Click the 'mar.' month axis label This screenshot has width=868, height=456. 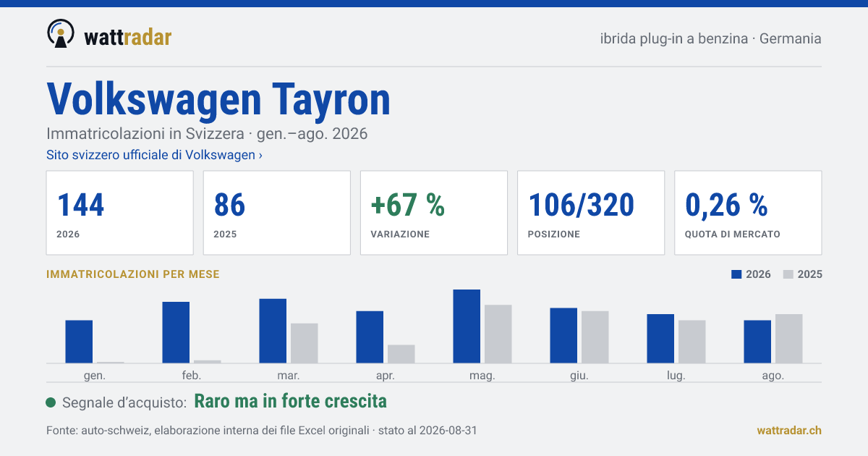[289, 376]
